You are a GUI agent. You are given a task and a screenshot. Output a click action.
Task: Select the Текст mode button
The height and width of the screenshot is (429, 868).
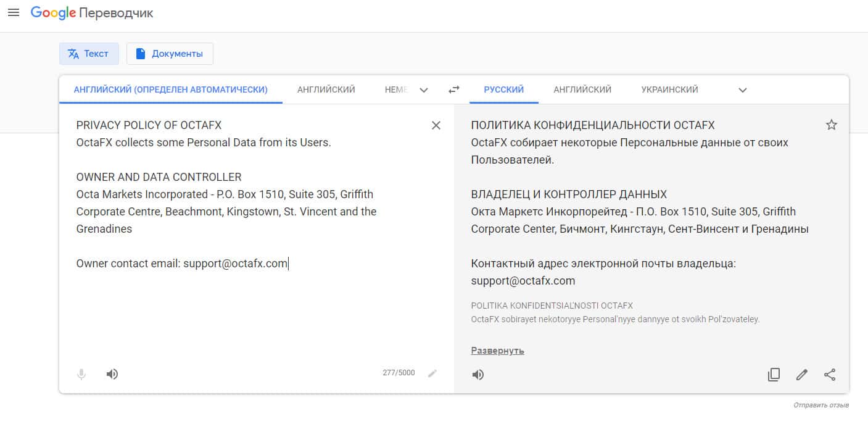(89, 54)
